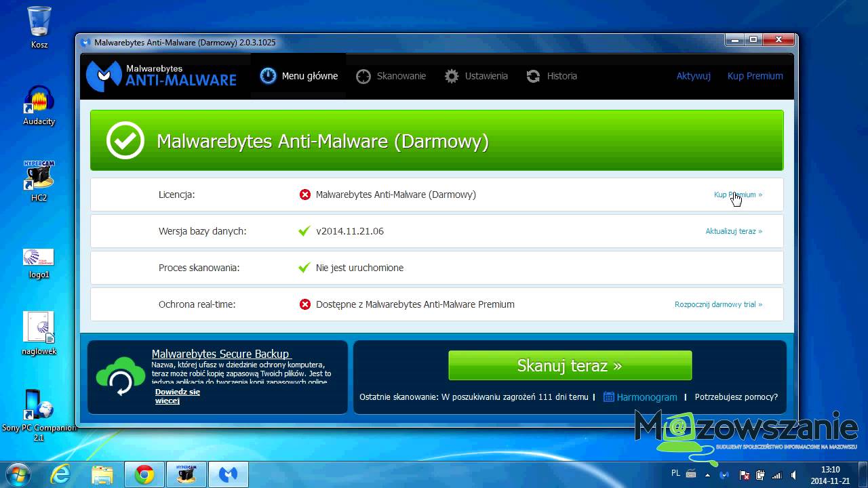Click the Harmonogram calendar icon

[x=608, y=397]
